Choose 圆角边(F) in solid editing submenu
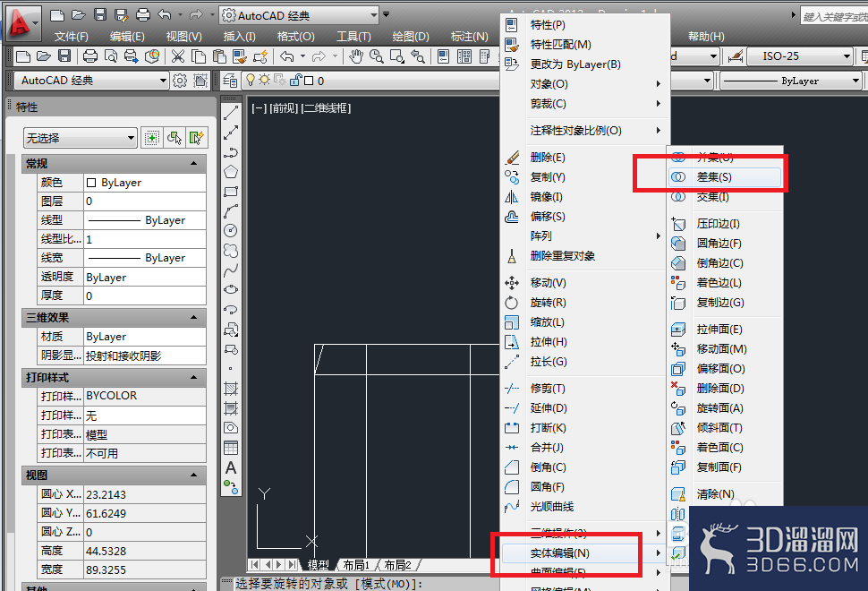Image resolution: width=868 pixels, height=591 pixels. click(725, 244)
